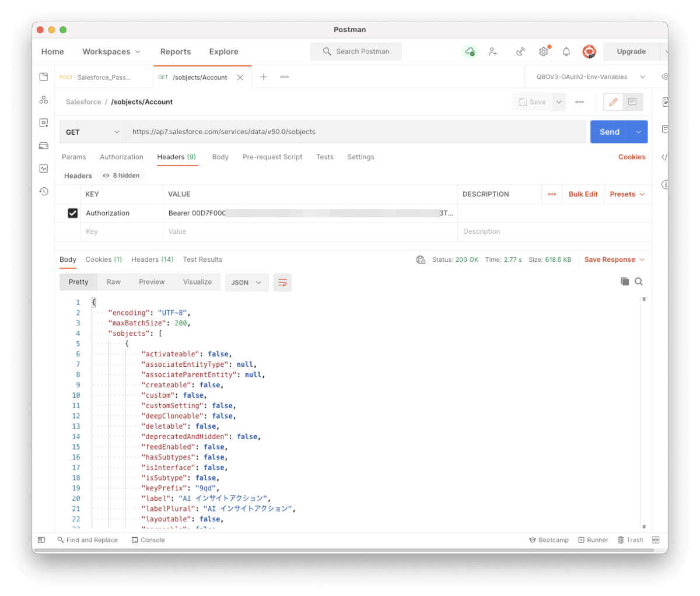Open the Environments sidebar icon
This screenshot has width=700, height=596.
[x=44, y=122]
